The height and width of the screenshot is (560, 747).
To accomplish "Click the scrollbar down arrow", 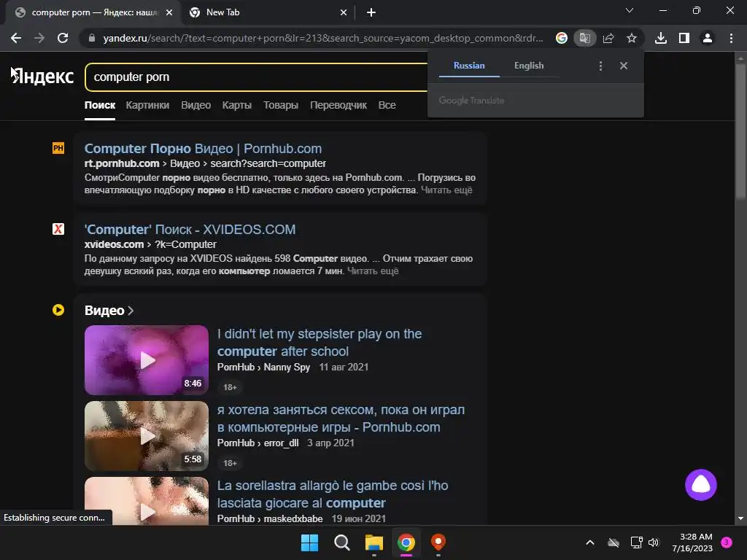I will click(x=740, y=518).
